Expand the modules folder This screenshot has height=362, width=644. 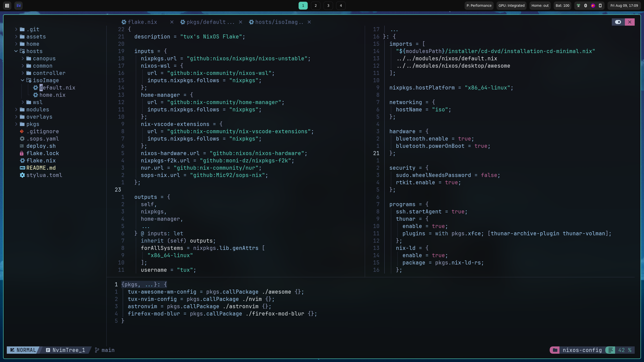click(37, 109)
